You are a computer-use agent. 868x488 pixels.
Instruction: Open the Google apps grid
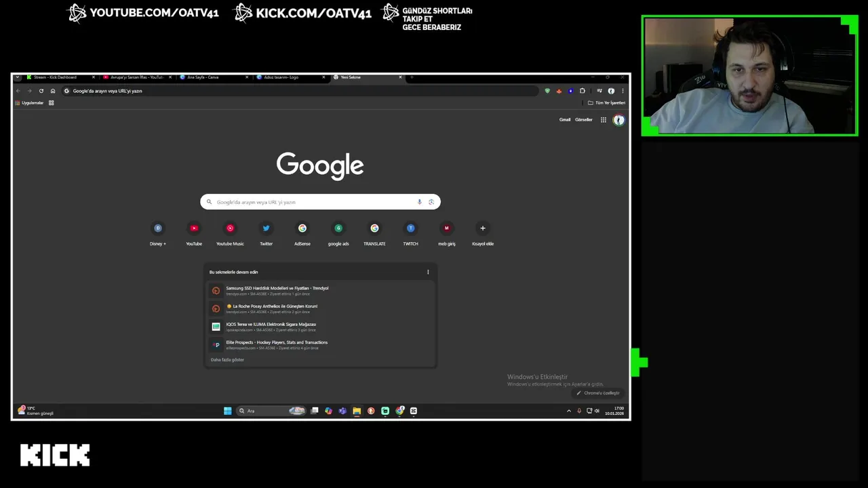pyautogui.click(x=604, y=120)
